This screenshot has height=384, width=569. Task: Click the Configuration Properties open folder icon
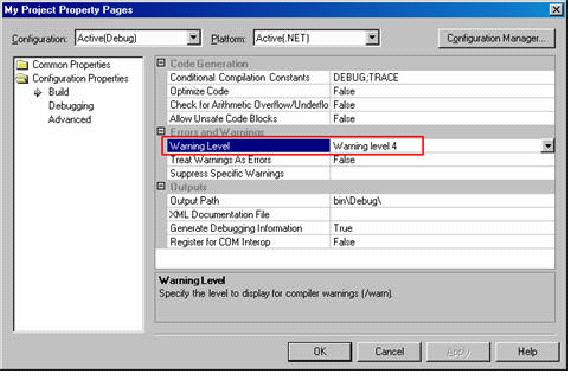click(x=22, y=78)
